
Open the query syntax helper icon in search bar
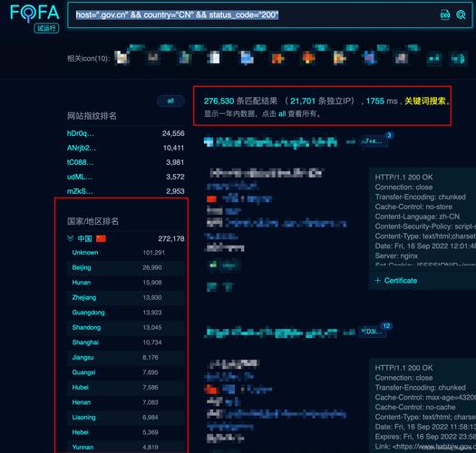coord(445,14)
